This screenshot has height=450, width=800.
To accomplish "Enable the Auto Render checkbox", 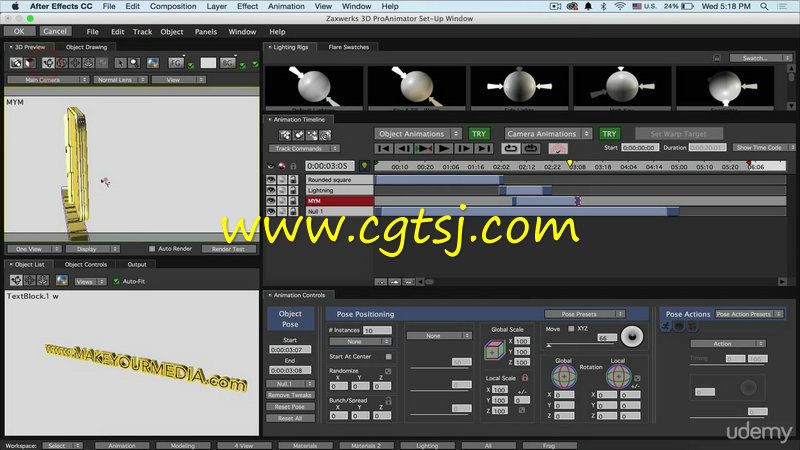I will tap(152, 248).
